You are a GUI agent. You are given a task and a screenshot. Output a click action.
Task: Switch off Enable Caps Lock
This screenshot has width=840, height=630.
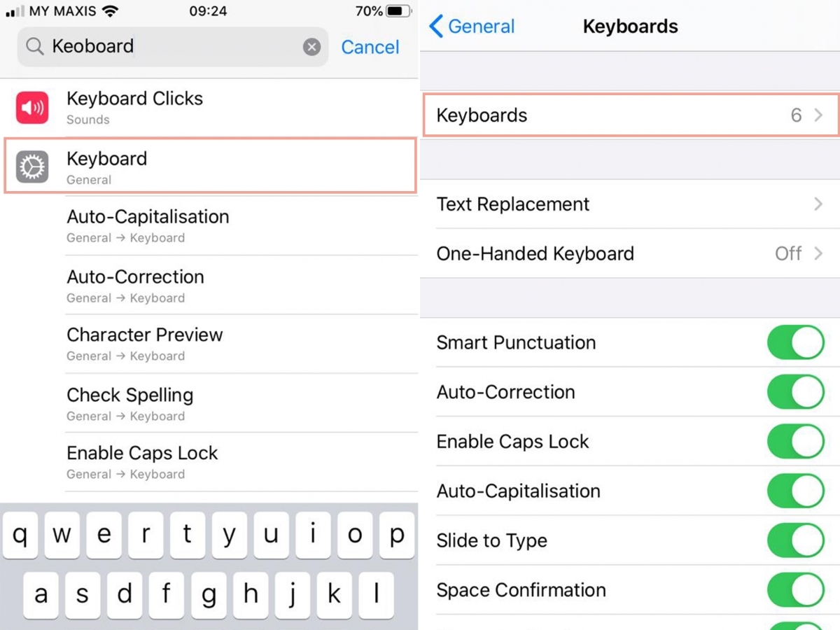coord(796,442)
